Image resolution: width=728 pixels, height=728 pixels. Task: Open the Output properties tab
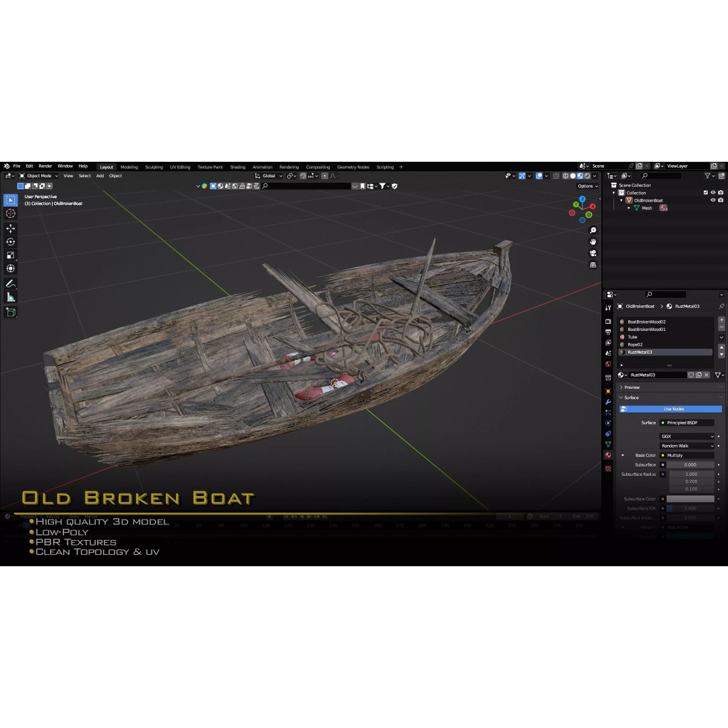[608, 332]
